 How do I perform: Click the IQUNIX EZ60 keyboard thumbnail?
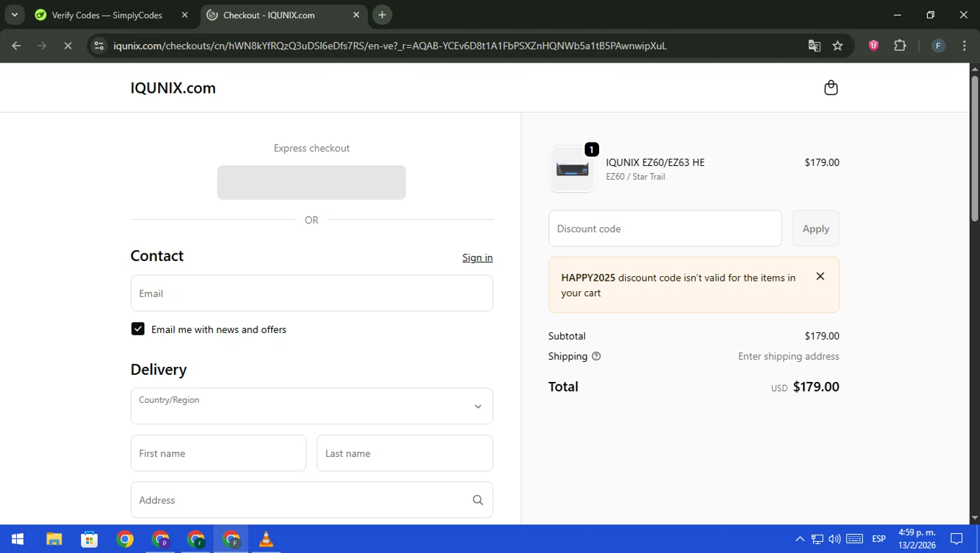572,169
